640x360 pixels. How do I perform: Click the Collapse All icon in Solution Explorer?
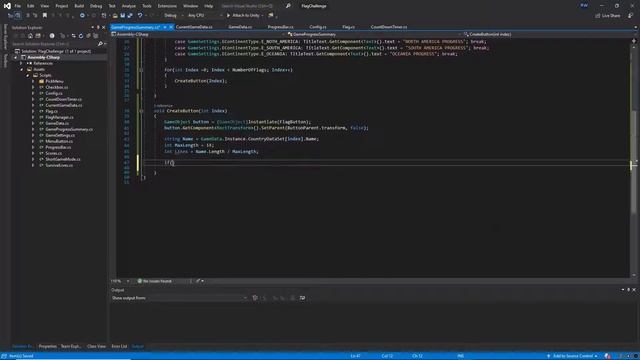tap(88, 36)
